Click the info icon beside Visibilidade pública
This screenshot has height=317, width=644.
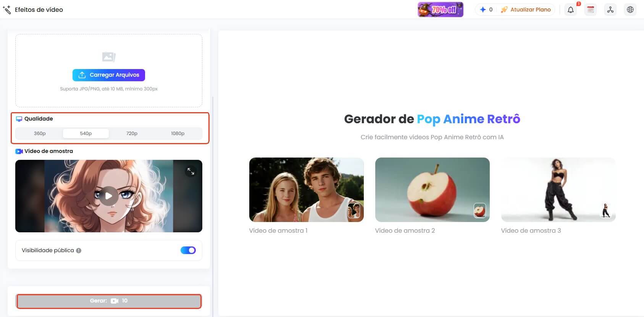[79, 251]
